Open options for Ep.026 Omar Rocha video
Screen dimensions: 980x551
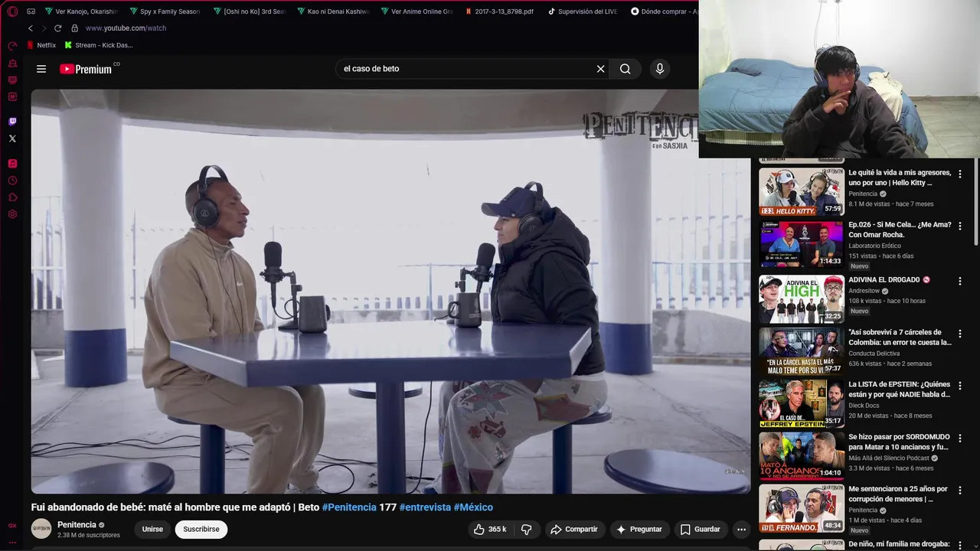960,227
